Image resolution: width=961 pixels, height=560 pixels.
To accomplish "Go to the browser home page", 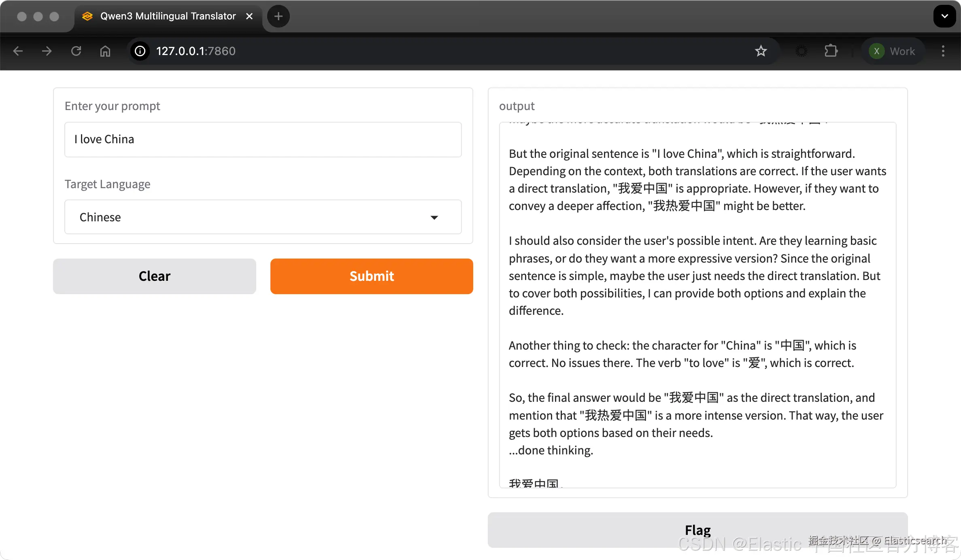I will (105, 51).
